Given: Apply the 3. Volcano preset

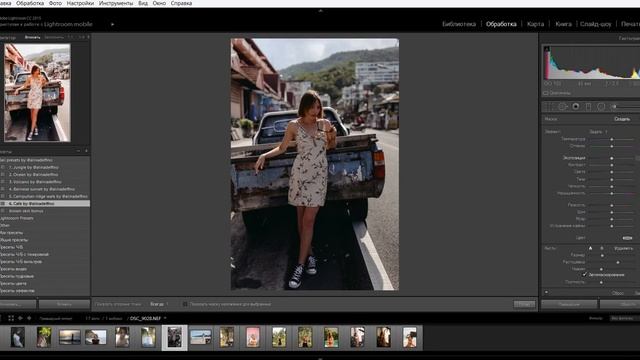Looking at the screenshot, I should coord(35,182).
